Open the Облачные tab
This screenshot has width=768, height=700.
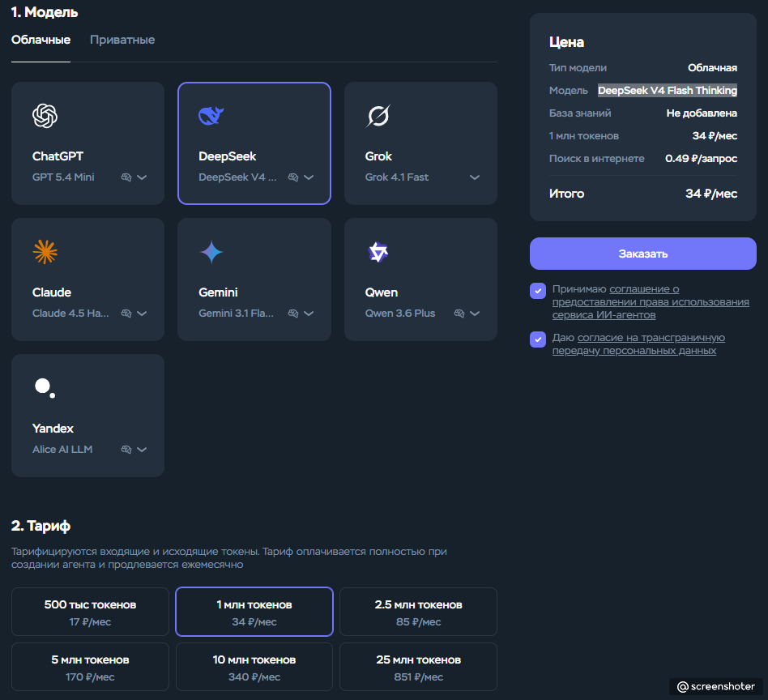(x=41, y=40)
